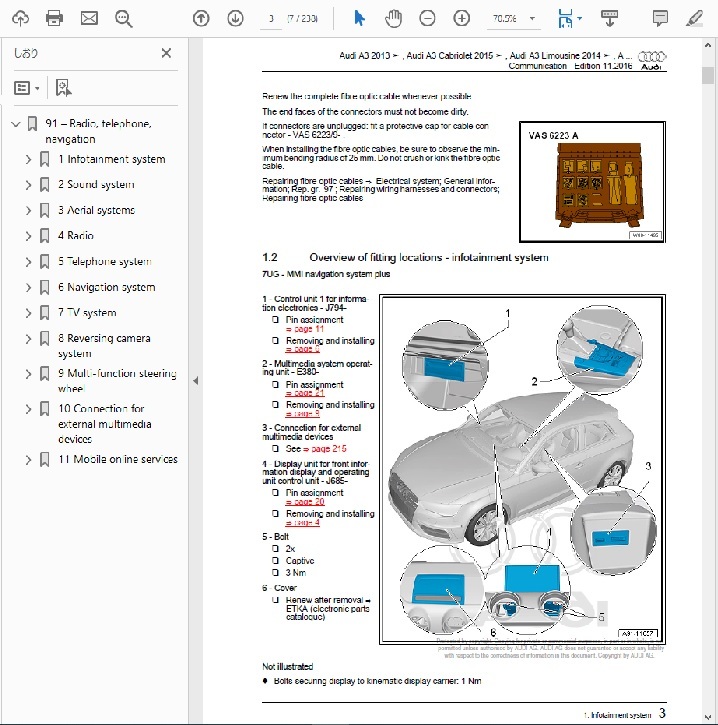Image resolution: width=718 pixels, height=725 pixels.
Task: Open bookmark 5 Telephone system
Action: (105, 261)
